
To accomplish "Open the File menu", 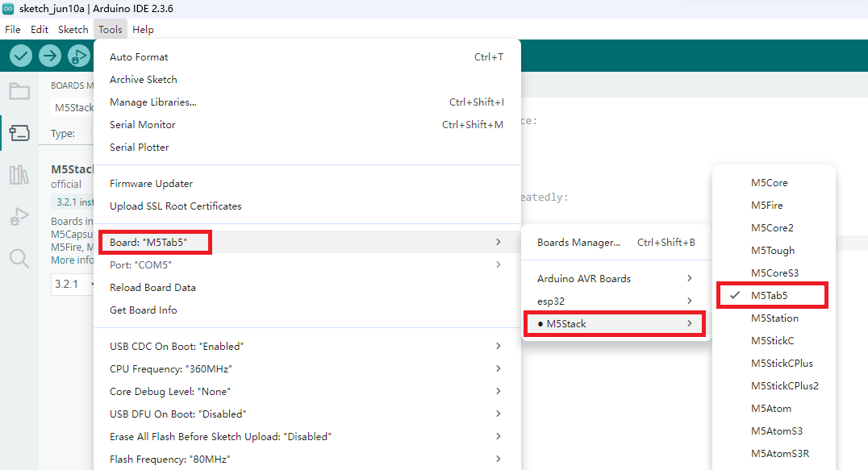I will click(x=13, y=29).
